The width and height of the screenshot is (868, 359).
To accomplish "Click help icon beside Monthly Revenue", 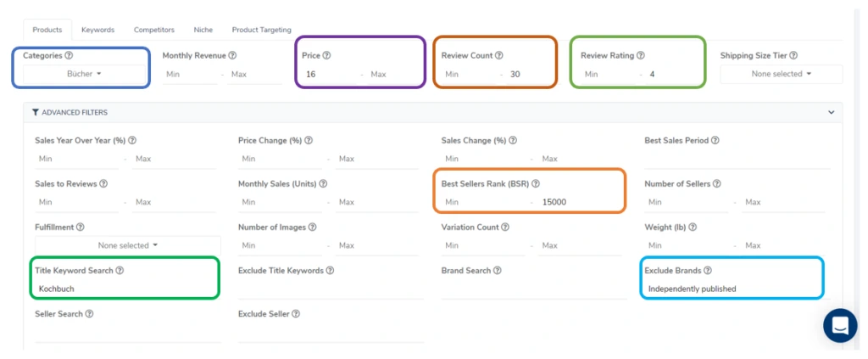I will point(232,55).
